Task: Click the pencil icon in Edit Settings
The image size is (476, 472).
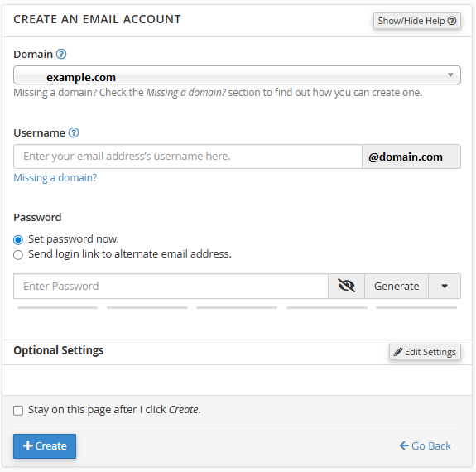Action: click(x=398, y=352)
